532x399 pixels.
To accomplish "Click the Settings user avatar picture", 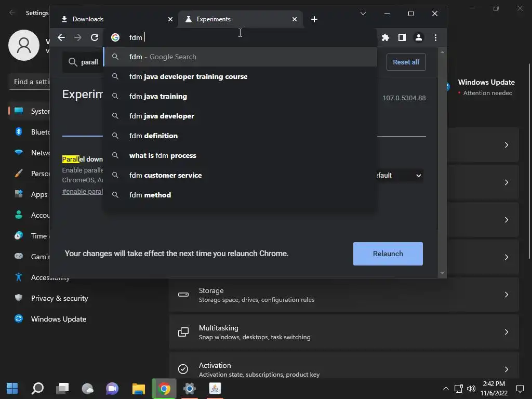I will (x=24, y=45).
